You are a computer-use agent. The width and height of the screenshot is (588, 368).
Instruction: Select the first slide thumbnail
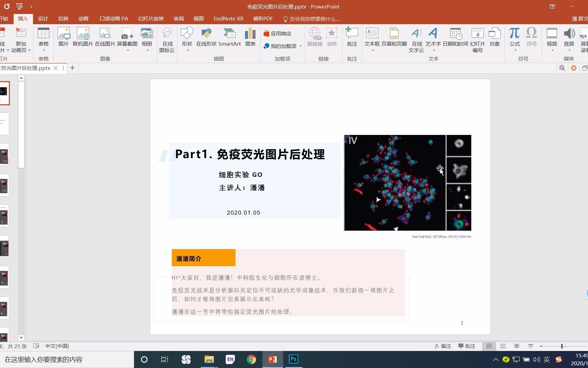[x=4, y=93]
